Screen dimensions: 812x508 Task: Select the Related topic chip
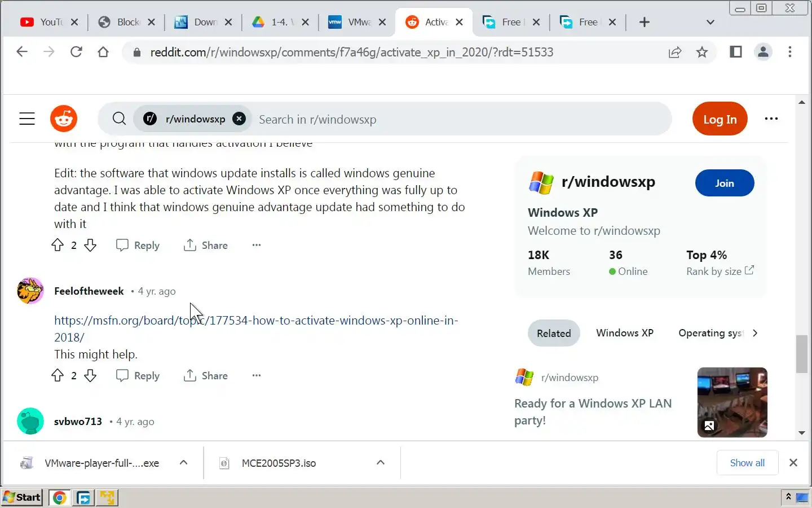click(x=554, y=333)
